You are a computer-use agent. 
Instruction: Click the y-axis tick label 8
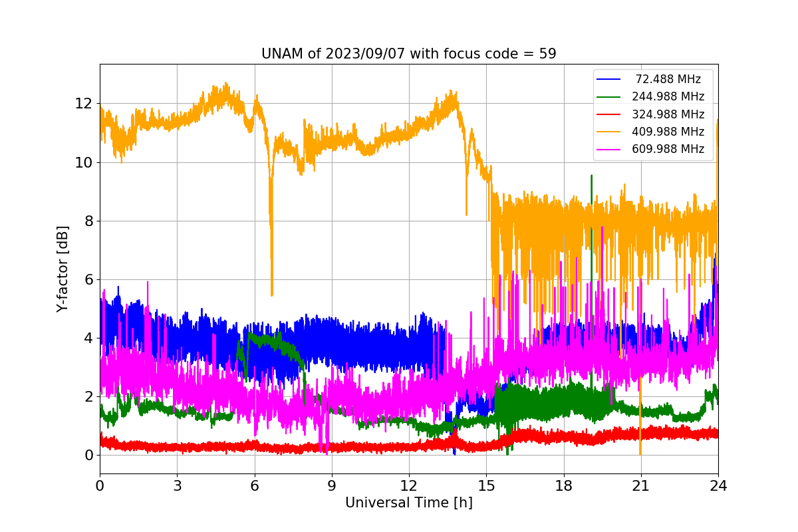click(x=87, y=221)
